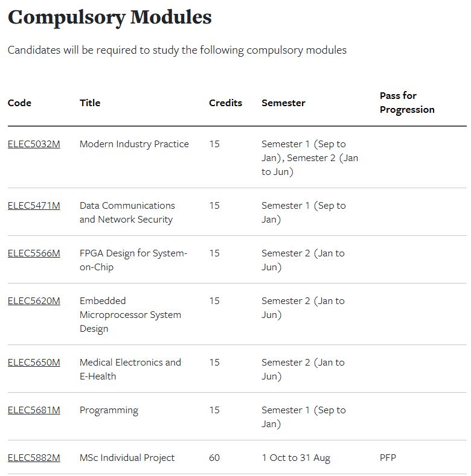Click the Medical Electronics and E-Health title
Viewport: 471px width, 476px height.
point(130,369)
